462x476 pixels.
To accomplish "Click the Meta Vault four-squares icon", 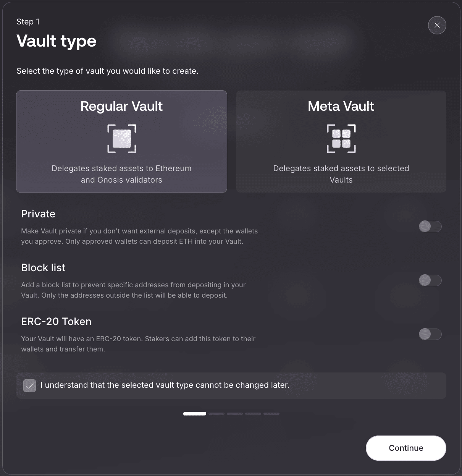I will 341,139.
